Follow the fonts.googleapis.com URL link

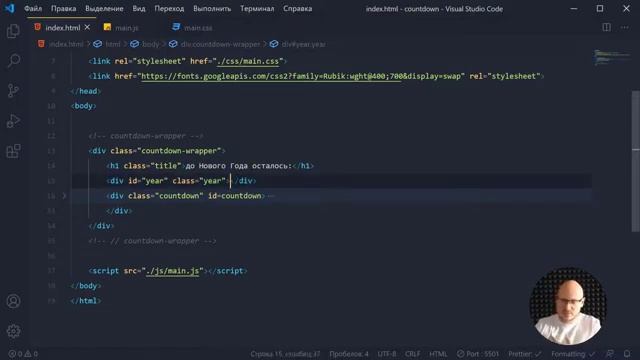271,76
